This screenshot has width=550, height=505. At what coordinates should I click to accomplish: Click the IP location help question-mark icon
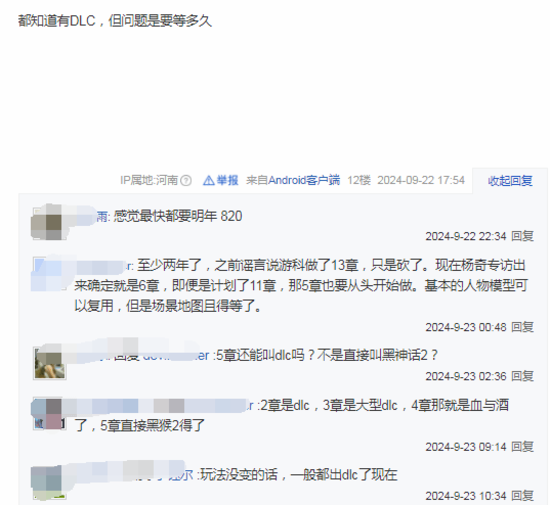[x=186, y=180]
